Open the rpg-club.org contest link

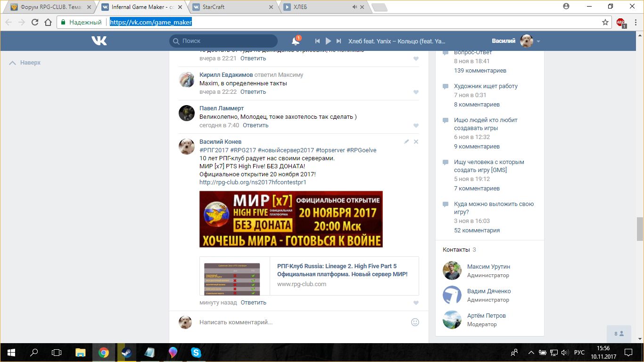[253, 182]
